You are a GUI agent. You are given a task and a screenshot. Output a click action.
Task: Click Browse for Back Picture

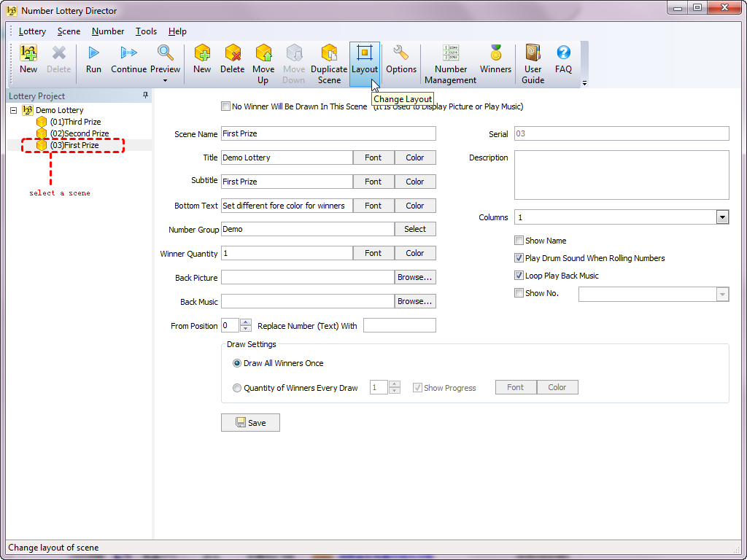click(x=415, y=277)
